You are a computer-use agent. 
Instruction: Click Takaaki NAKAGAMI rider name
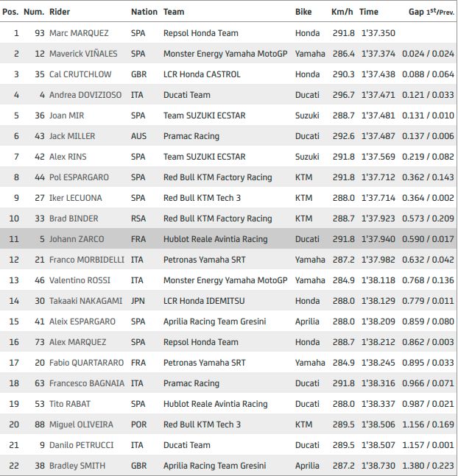click(x=86, y=301)
